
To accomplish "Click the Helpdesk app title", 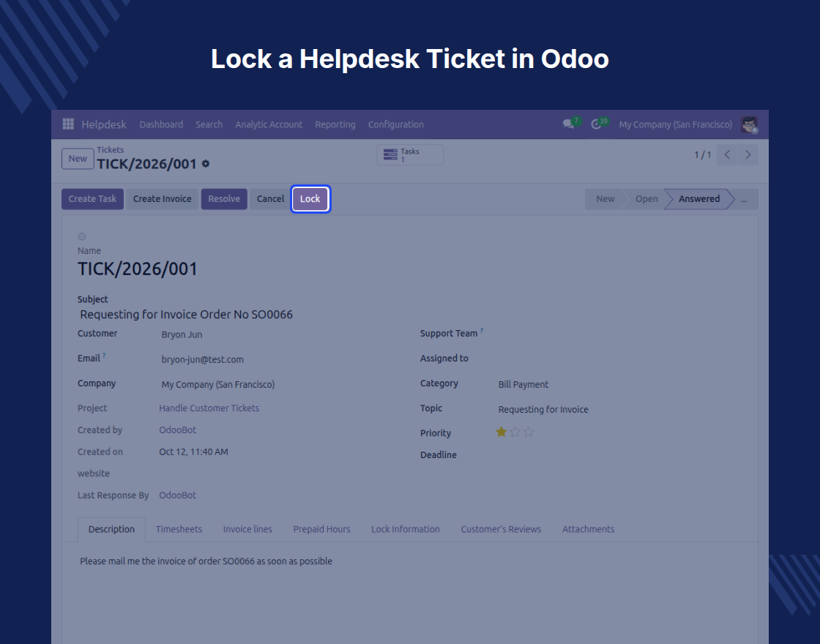I will coord(103,124).
